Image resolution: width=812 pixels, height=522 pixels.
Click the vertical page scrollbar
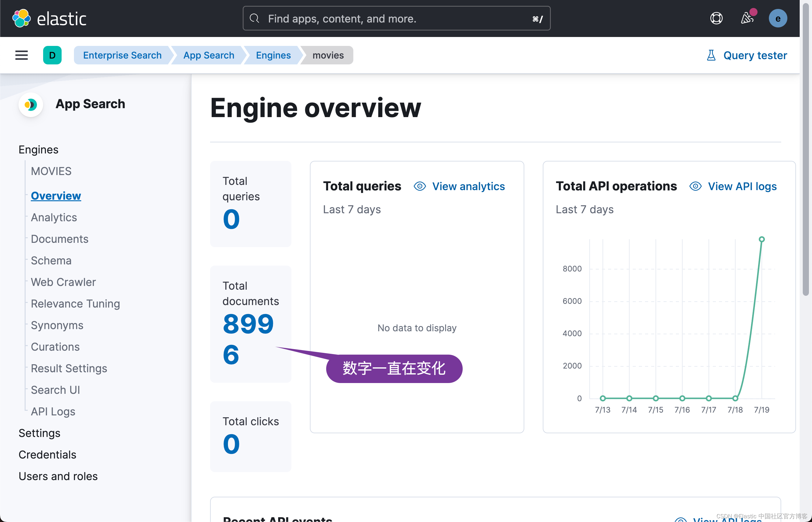click(806, 149)
